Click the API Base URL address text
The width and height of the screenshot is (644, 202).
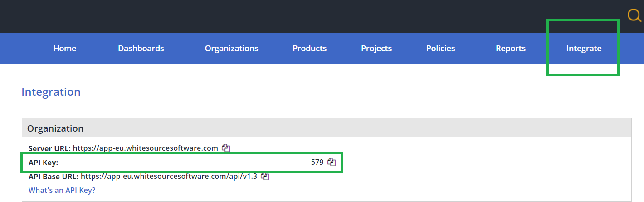[x=169, y=176]
